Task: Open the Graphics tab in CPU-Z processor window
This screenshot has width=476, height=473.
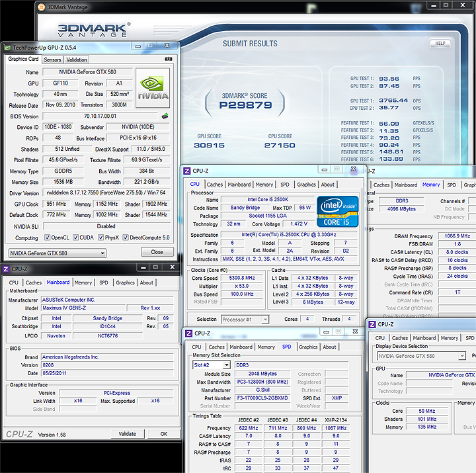Action: [306, 185]
